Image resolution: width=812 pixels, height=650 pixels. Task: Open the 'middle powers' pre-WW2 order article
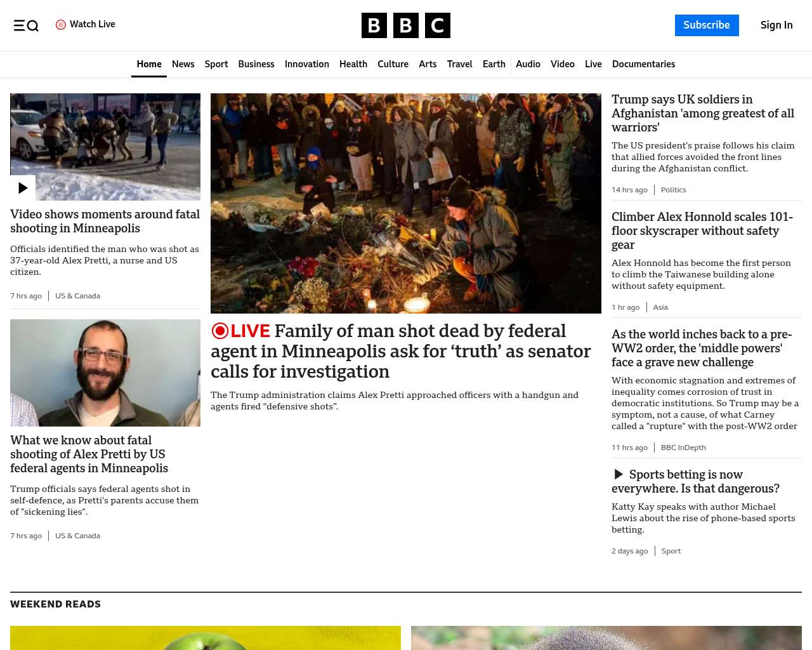pos(702,348)
